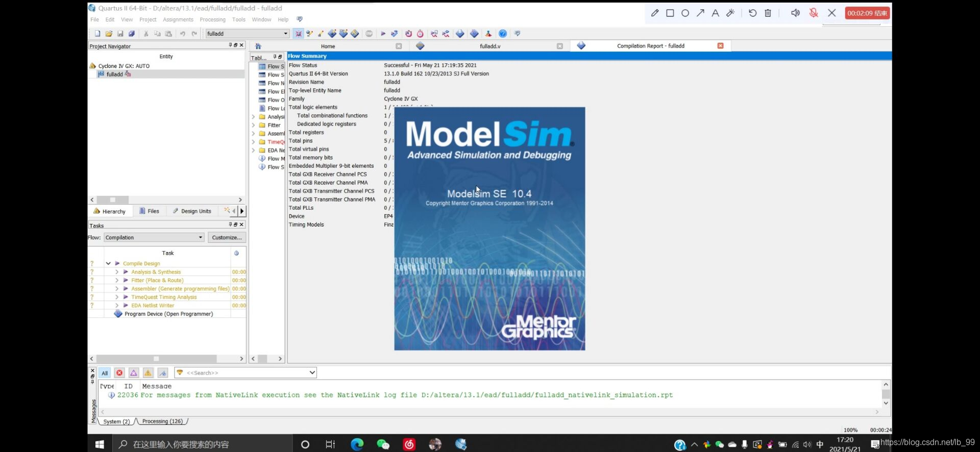
Task: Switch to the Files tab in Project Navigator
Action: (149, 211)
